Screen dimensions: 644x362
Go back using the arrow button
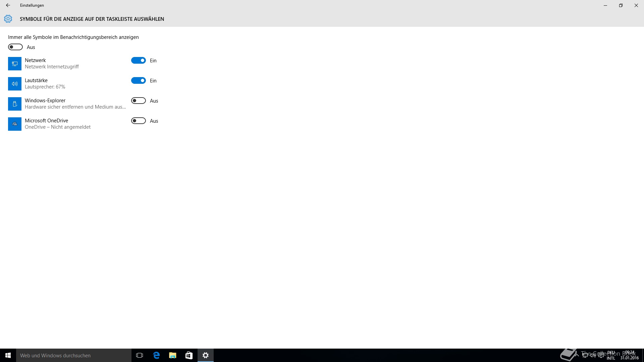8,5
